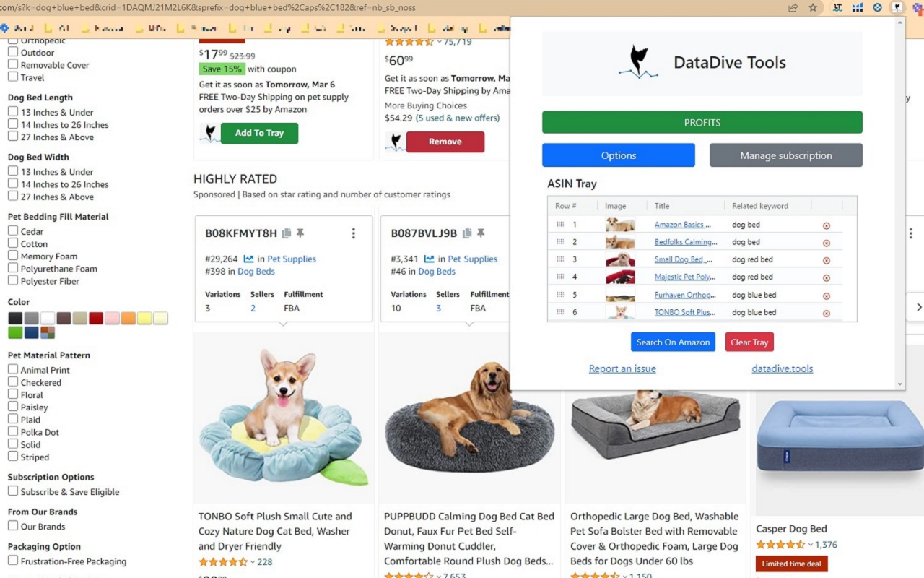Copy ASIN B08KFMYT8H with the copy icon
Screen dimensions: 924x578
pyautogui.click(x=287, y=233)
